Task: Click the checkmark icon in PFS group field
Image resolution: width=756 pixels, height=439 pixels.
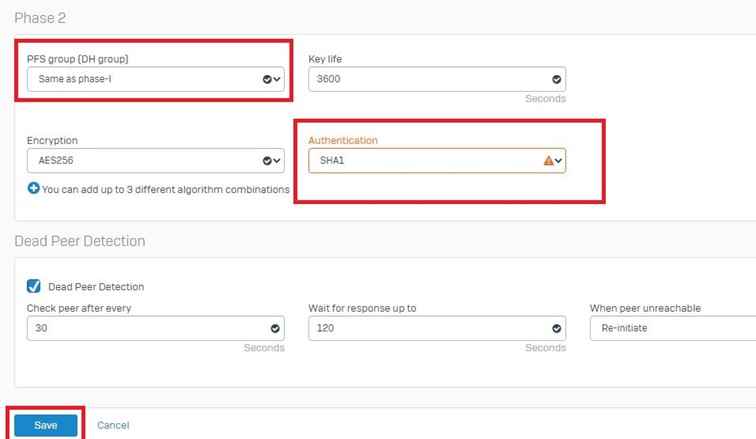Action: click(x=267, y=79)
